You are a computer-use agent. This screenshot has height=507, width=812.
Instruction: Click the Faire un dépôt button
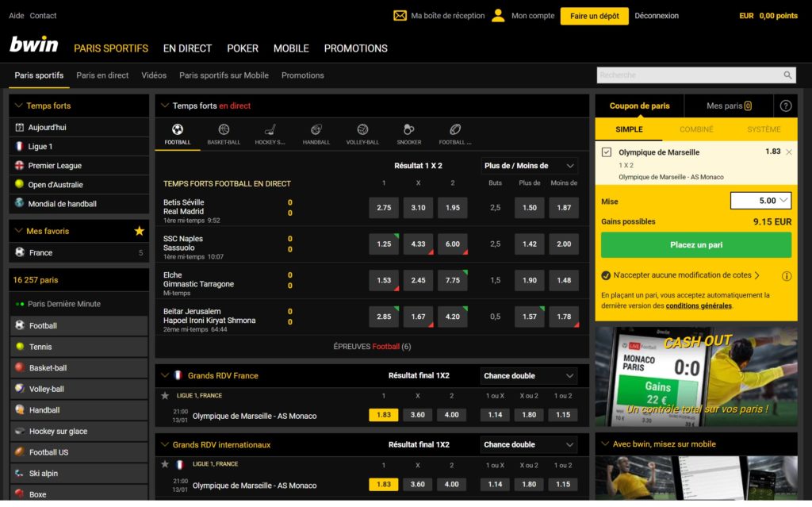pos(595,16)
